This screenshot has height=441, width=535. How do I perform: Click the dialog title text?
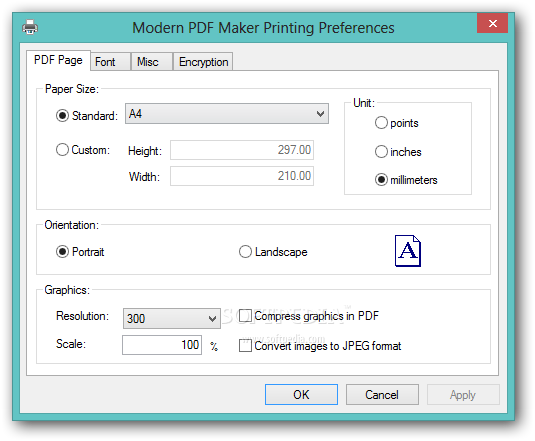(263, 28)
